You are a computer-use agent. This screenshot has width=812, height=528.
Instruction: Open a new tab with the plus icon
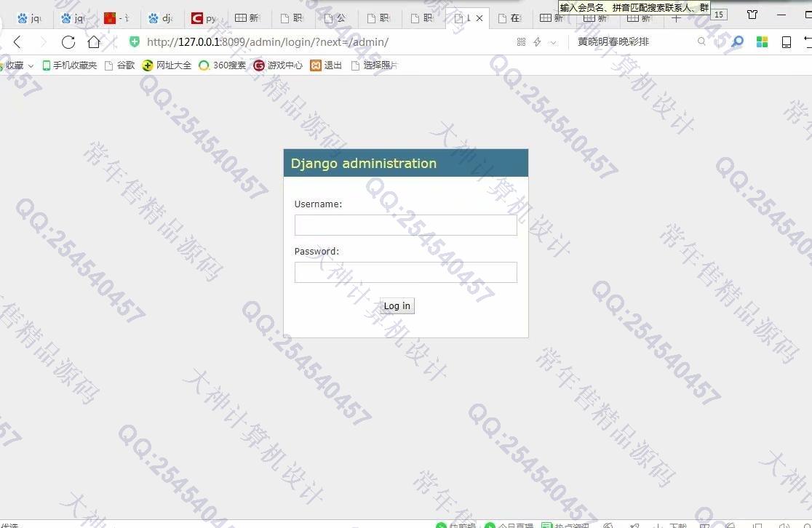tap(676, 17)
